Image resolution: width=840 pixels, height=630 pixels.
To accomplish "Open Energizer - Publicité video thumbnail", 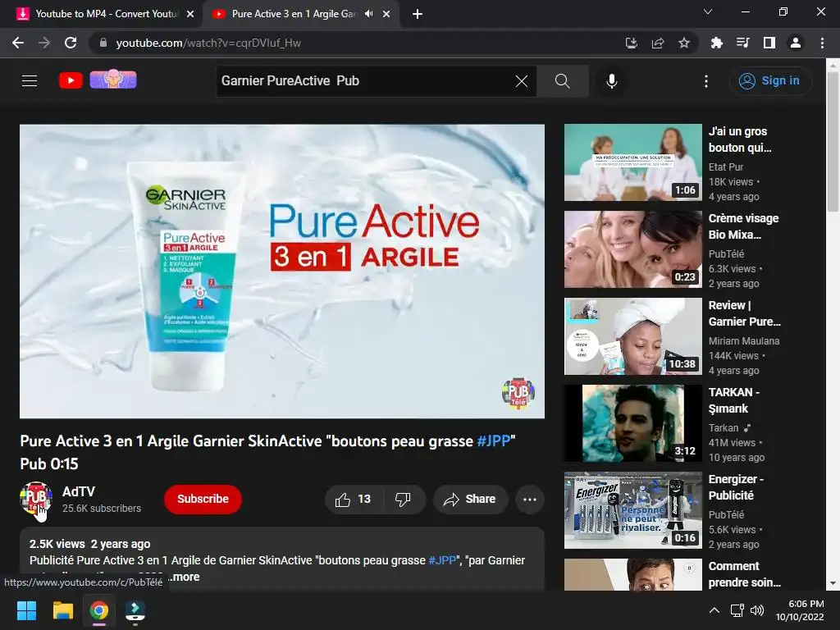I will 632,510.
